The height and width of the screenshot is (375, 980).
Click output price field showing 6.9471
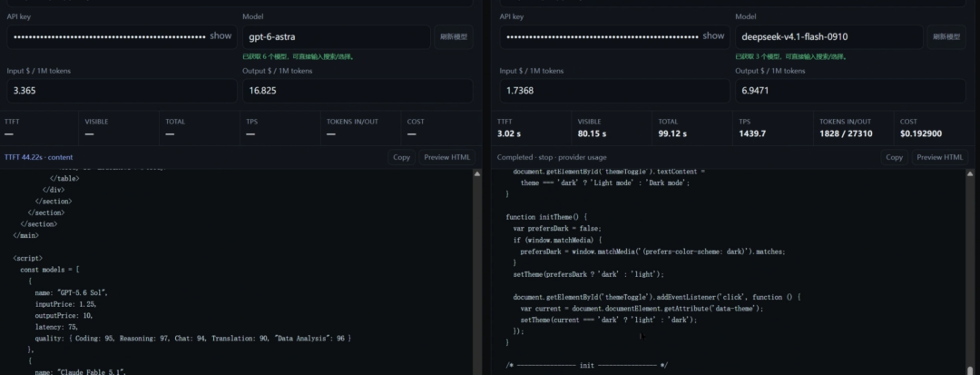coord(850,91)
